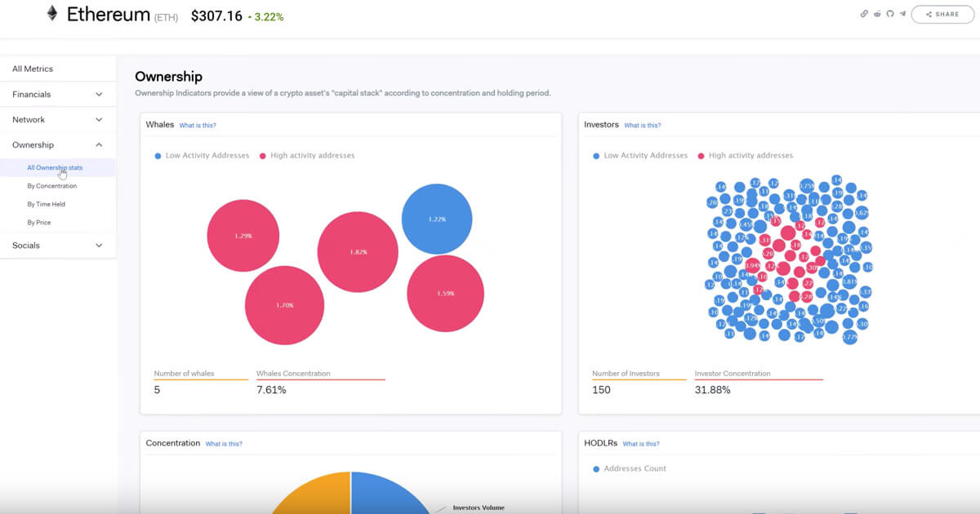Open the website link icon
The width and height of the screenshot is (980, 514).
pos(865,14)
